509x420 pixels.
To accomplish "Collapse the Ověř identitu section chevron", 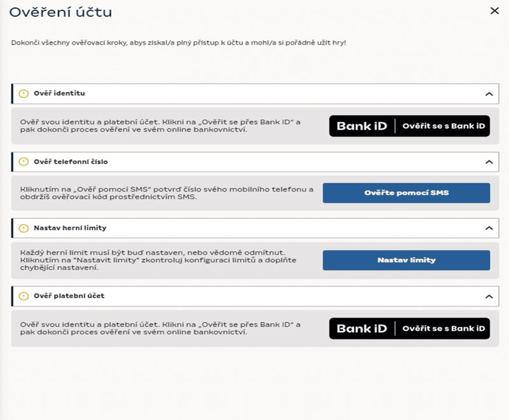I will coord(489,94).
